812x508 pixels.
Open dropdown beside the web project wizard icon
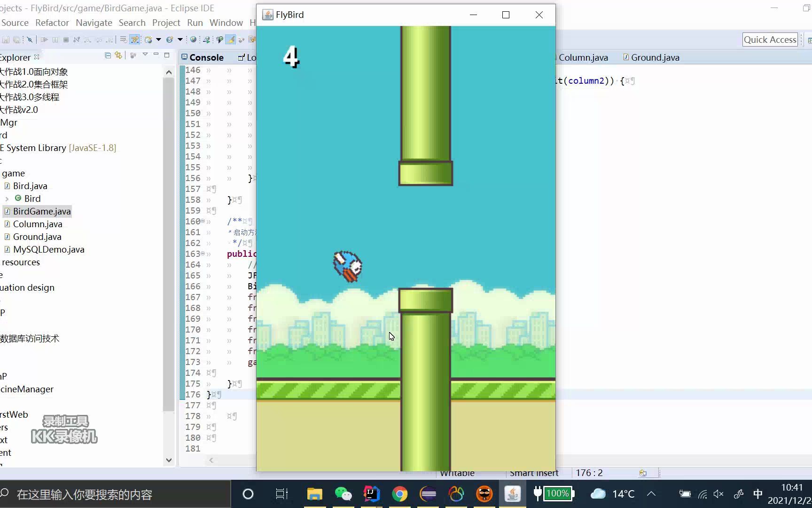point(158,40)
